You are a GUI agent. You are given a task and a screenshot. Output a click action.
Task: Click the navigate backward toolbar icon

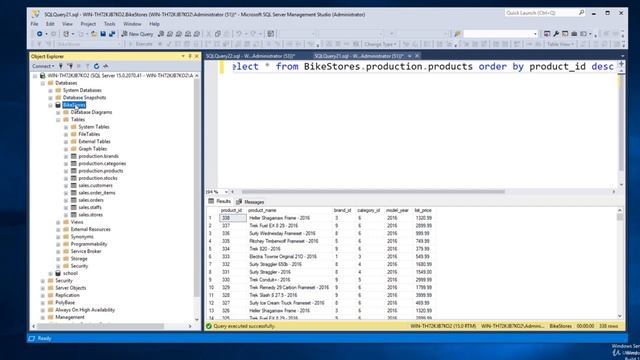pos(39,34)
